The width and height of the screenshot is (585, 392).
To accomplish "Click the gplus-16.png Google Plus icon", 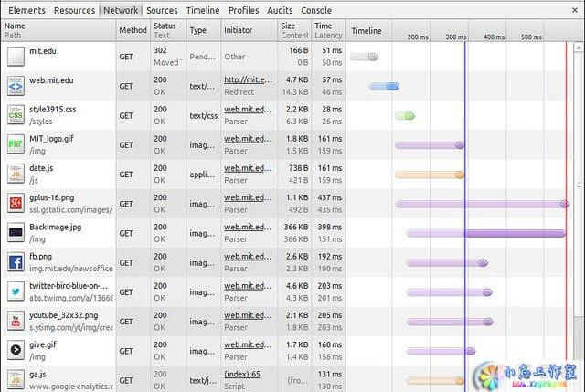I will 16,204.
